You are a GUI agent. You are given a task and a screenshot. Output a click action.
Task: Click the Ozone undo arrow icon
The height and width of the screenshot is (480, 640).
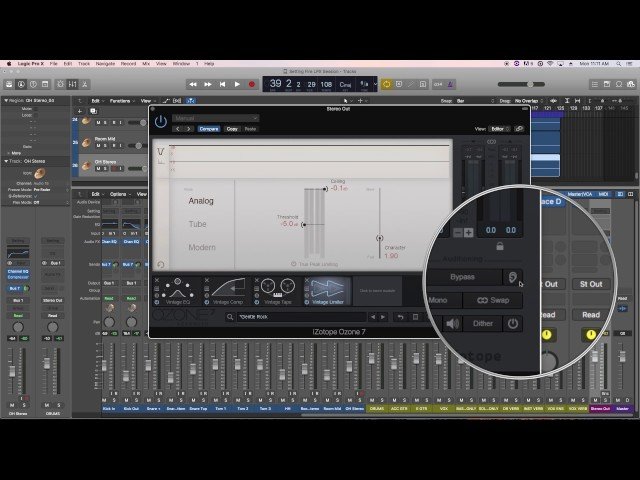pos(400,317)
